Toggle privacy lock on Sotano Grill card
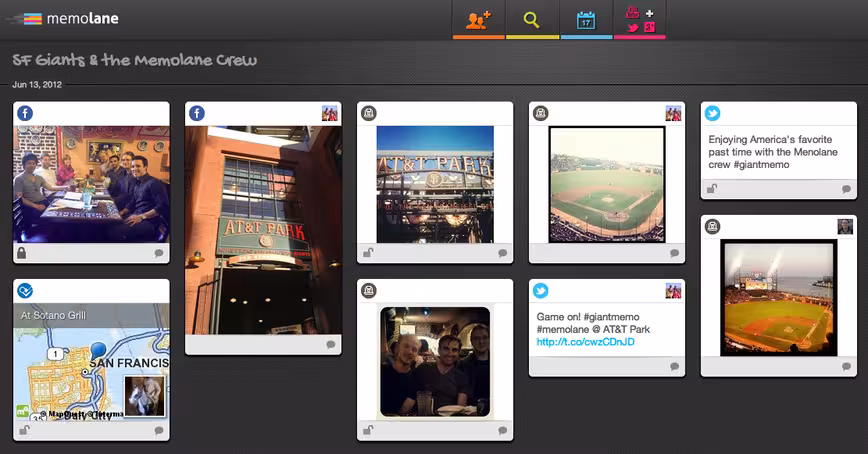Viewport: 868px width, 454px height. (24, 430)
